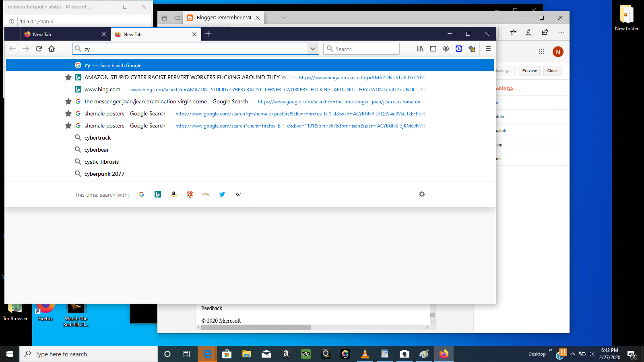Screen dimensions: 644x362
Task: Search this time with Bing
Action: click(x=158, y=194)
